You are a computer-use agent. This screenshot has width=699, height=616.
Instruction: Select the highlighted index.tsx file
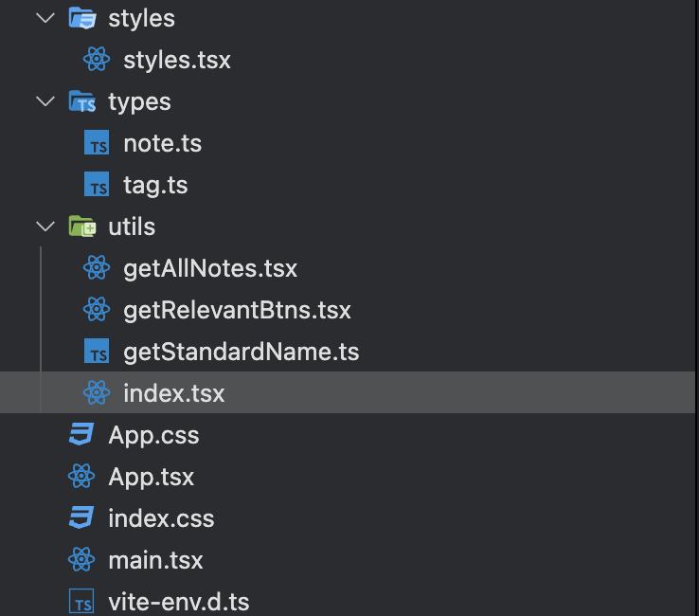(174, 393)
